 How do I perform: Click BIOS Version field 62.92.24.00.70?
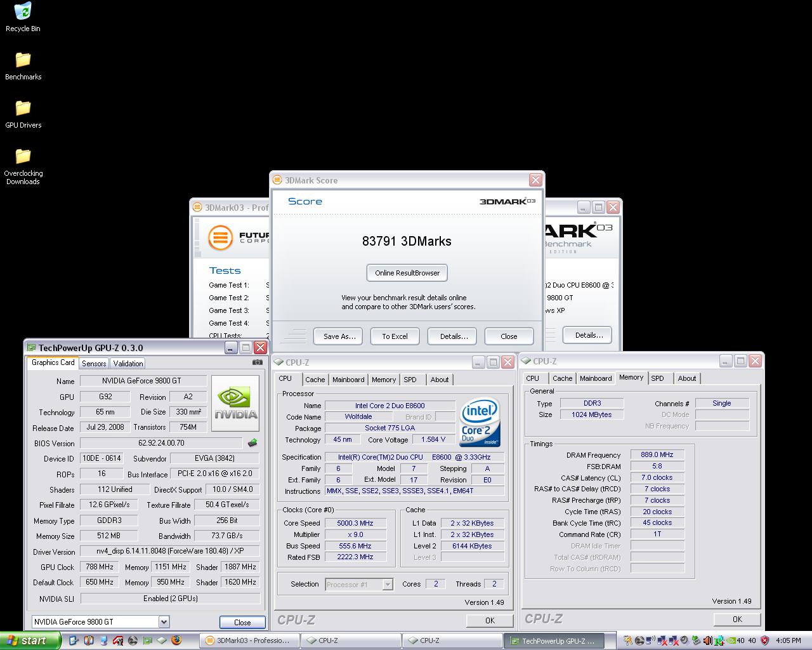[161, 443]
